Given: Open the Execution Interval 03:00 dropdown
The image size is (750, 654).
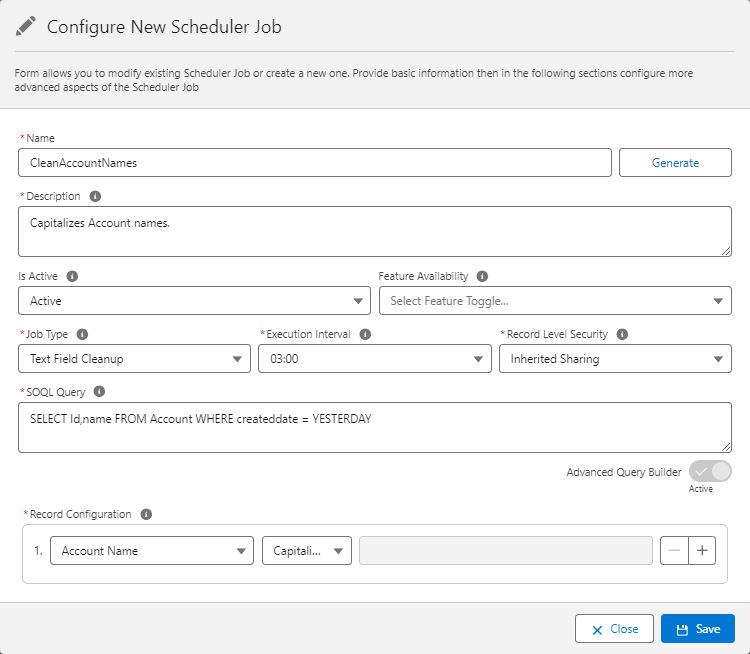Looking at the screenshot, I should (375, 359).
